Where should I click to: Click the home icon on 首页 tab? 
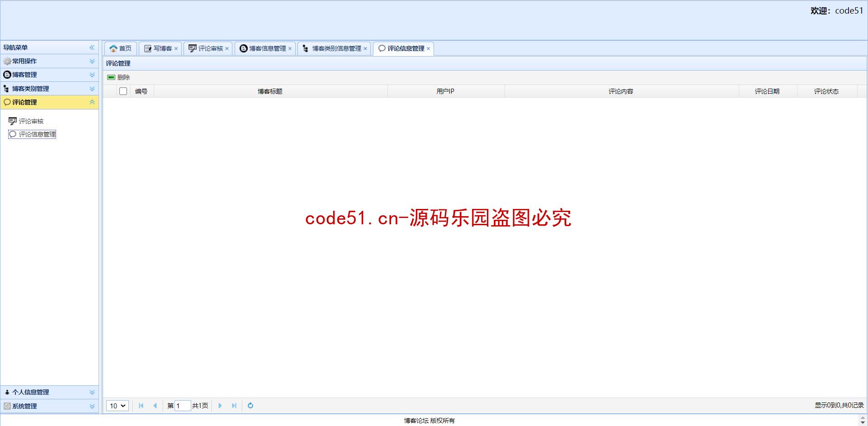click(x=113, y=48)
